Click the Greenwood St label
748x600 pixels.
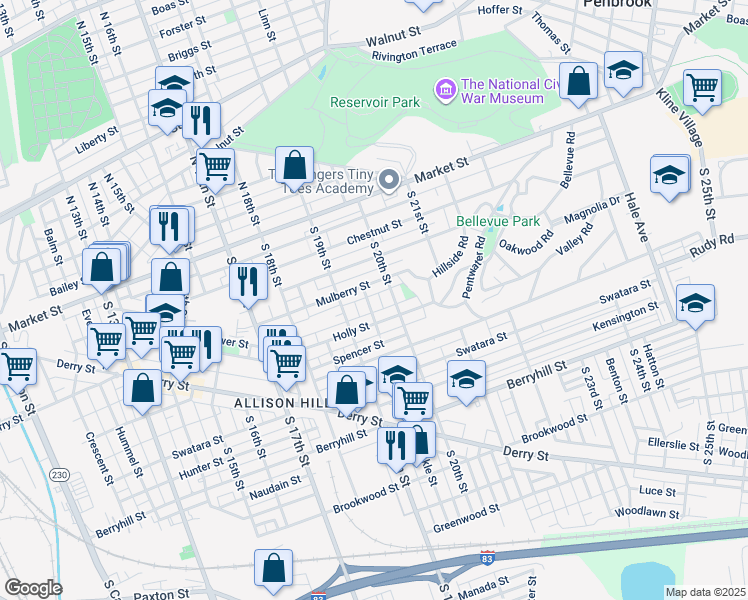click(x=466, y=518)
